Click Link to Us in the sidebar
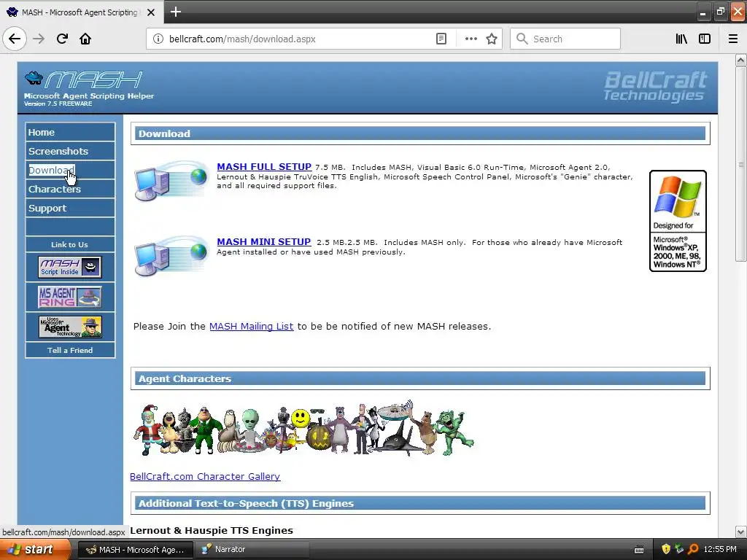The height and width of the screenshot is (560, 747). pyautogui.click(x=69, y=244)
